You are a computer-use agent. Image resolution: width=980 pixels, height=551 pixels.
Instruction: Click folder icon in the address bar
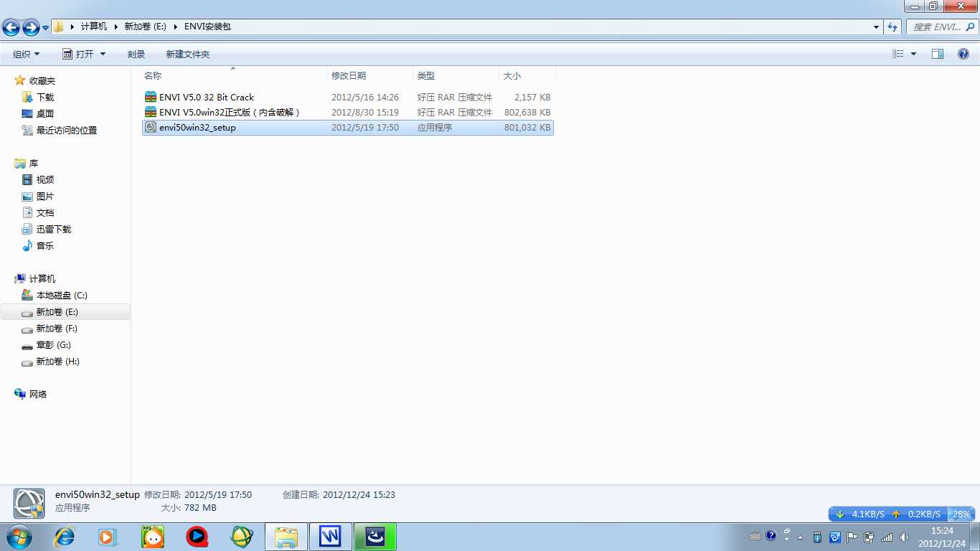[x=59, y=27]
